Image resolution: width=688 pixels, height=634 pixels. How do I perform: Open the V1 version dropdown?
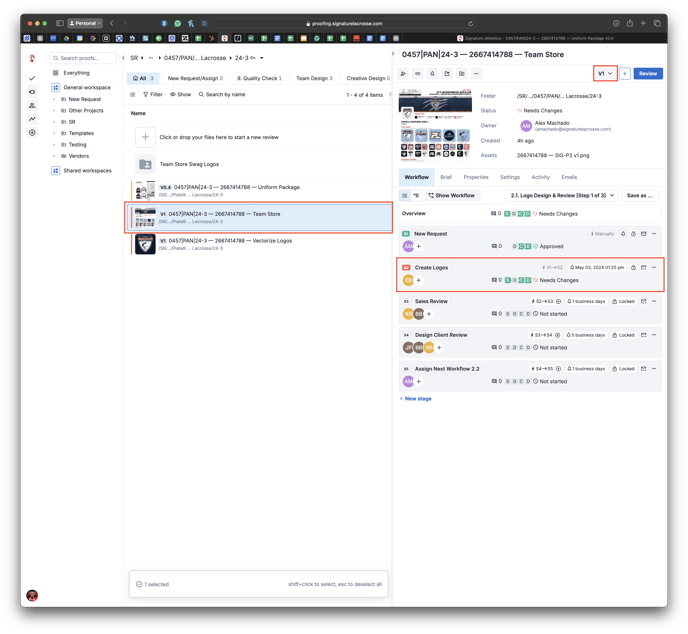[x=605, y=74]
